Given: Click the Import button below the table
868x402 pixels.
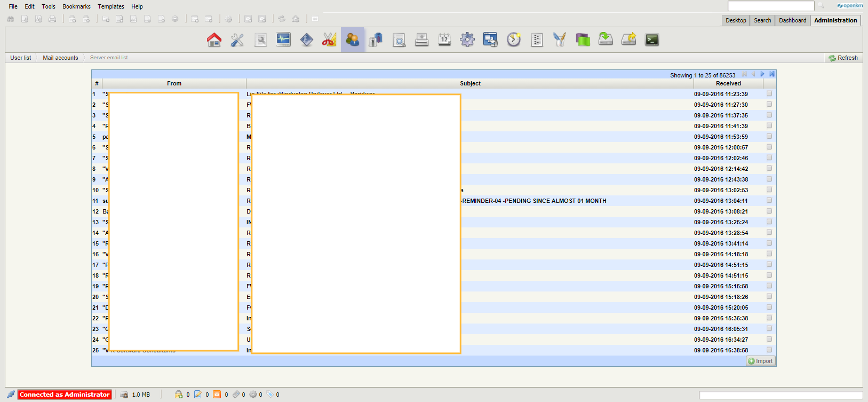Looking at the screenshot, I should 761,361.
